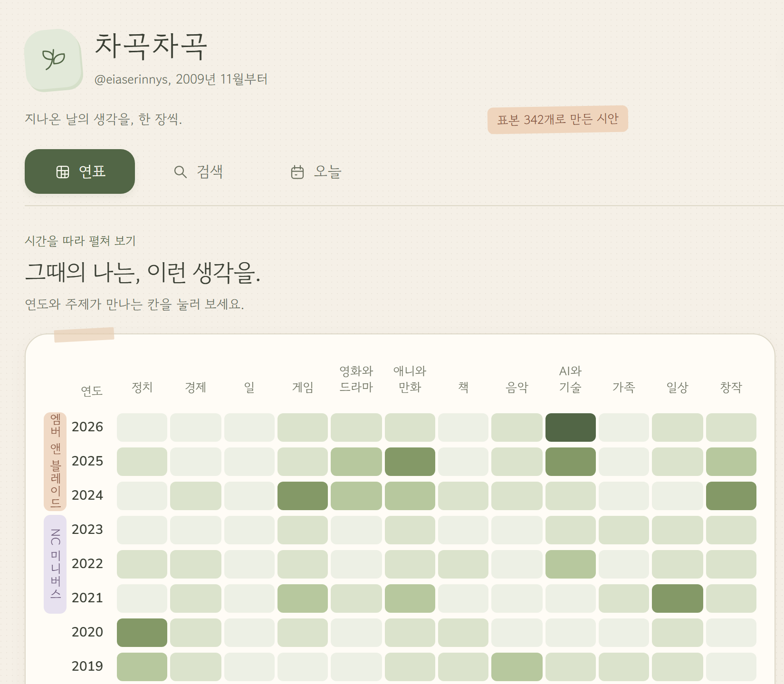Screen dimensions: 784x684
Task: Click the 창작 column header
Action: [x=731, y=388]
